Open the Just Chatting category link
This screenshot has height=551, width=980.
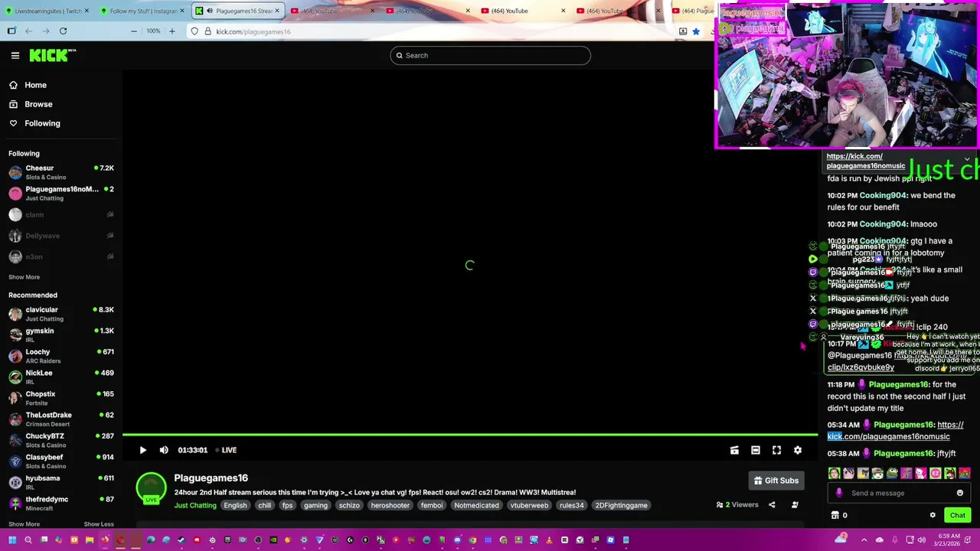click(x=195, y=505)
